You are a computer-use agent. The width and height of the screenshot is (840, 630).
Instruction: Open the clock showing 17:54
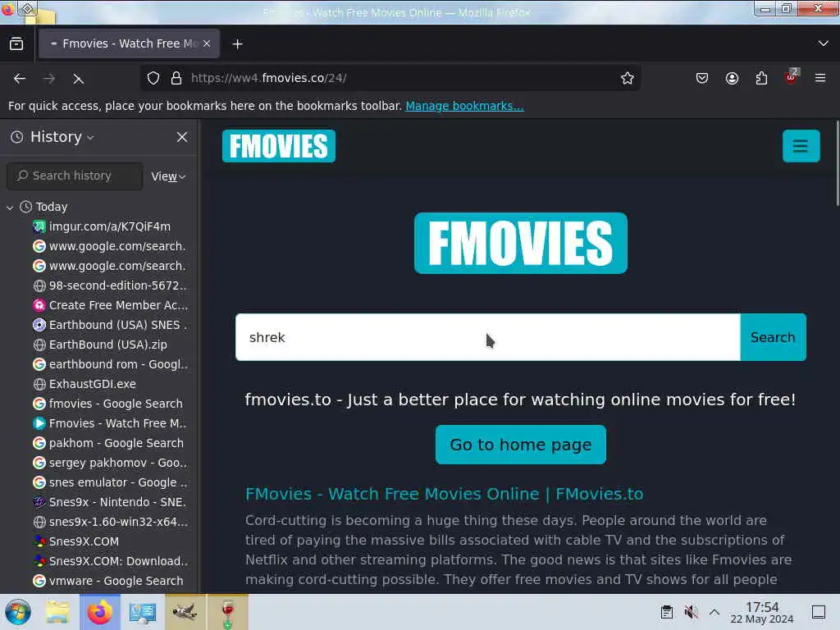pos(762,612)
